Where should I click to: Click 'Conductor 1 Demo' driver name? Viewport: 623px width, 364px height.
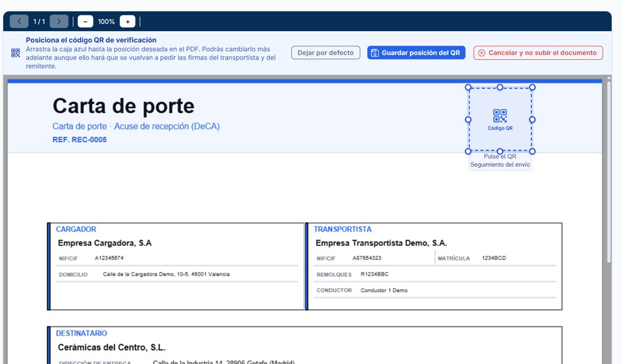pos(384,290)
